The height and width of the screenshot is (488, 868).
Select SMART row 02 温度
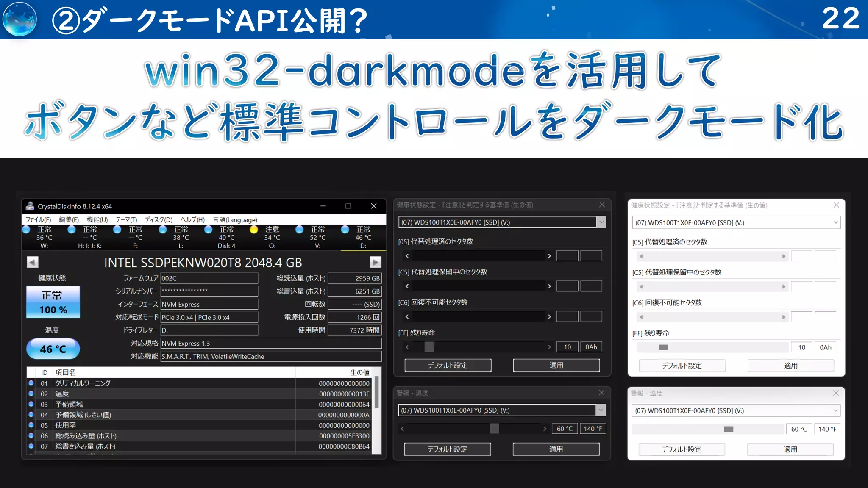point(199,394)
